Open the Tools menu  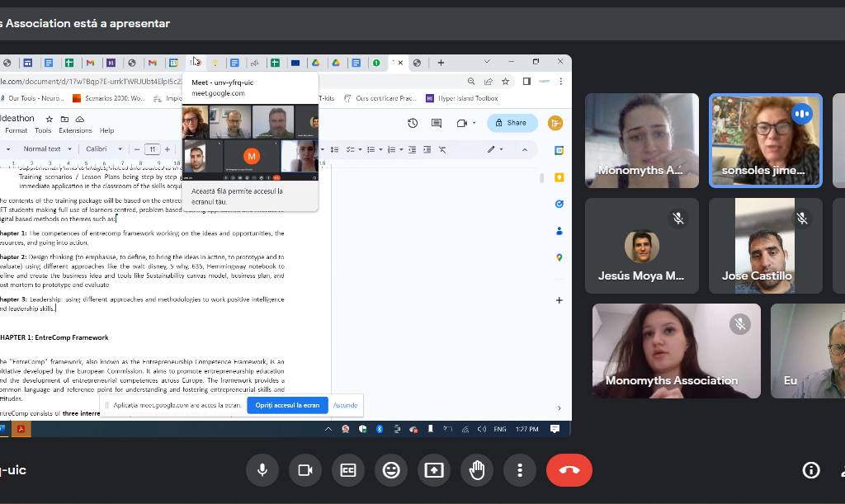pos(43,130)
